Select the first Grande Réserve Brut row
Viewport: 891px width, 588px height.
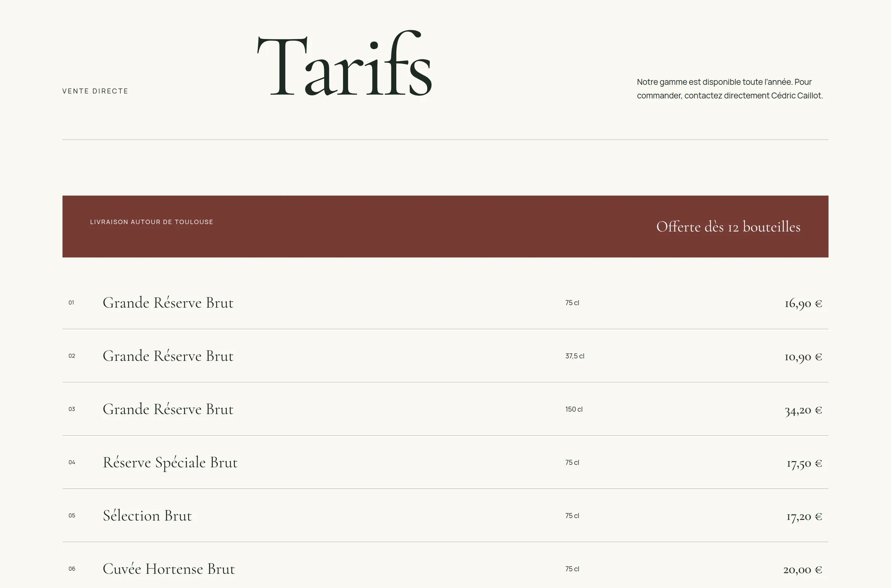coord(445,303)
